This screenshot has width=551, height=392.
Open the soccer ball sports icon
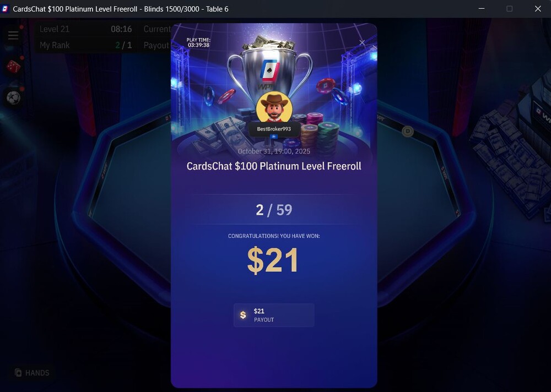tap(13, 97)
